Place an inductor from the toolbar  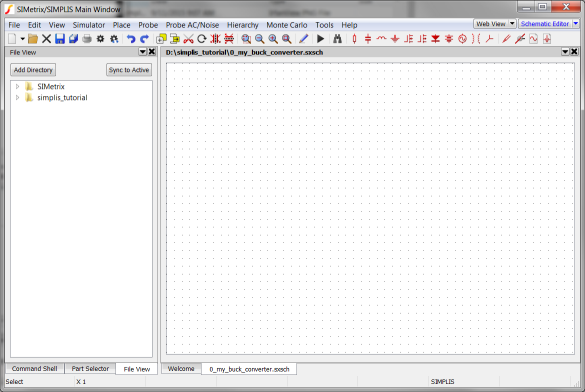(381, 39)
